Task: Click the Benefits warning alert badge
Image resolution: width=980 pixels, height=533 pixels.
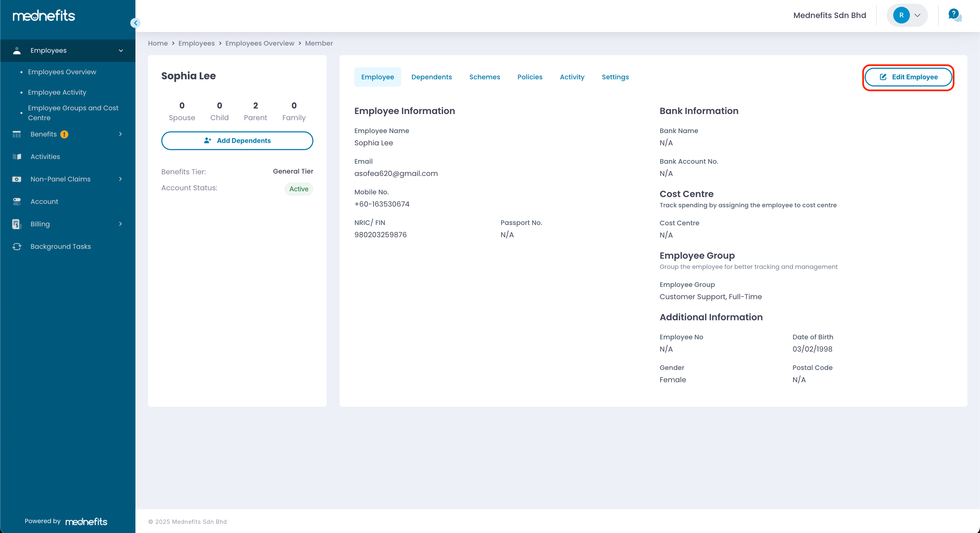Action: [x=64, y=134]
